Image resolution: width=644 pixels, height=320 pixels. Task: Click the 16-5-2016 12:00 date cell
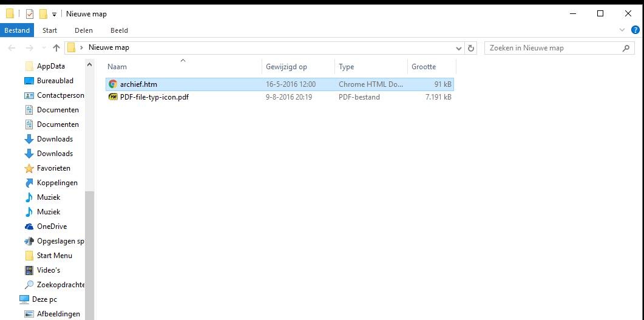291,84
